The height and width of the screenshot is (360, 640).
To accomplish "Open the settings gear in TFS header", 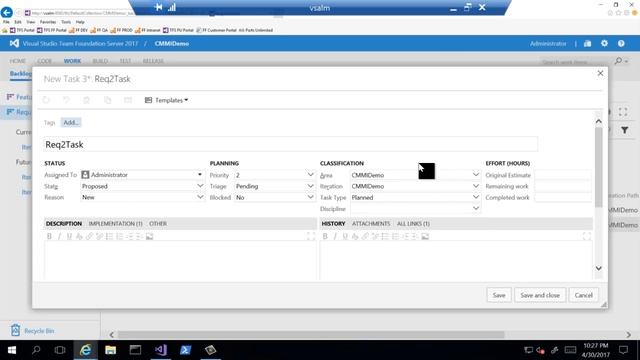I will [604, 43].
